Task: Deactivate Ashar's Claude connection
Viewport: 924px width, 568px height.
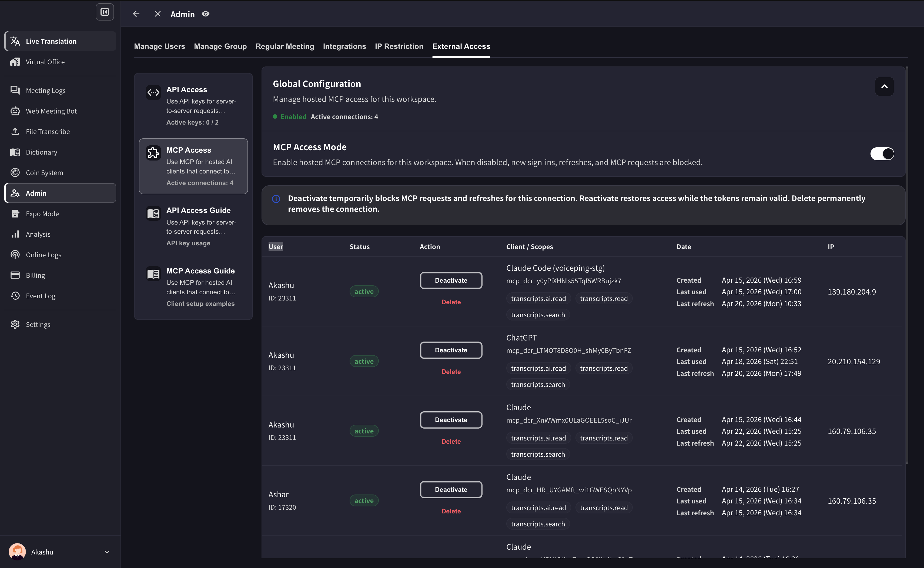Action: (x=451, y=489)
